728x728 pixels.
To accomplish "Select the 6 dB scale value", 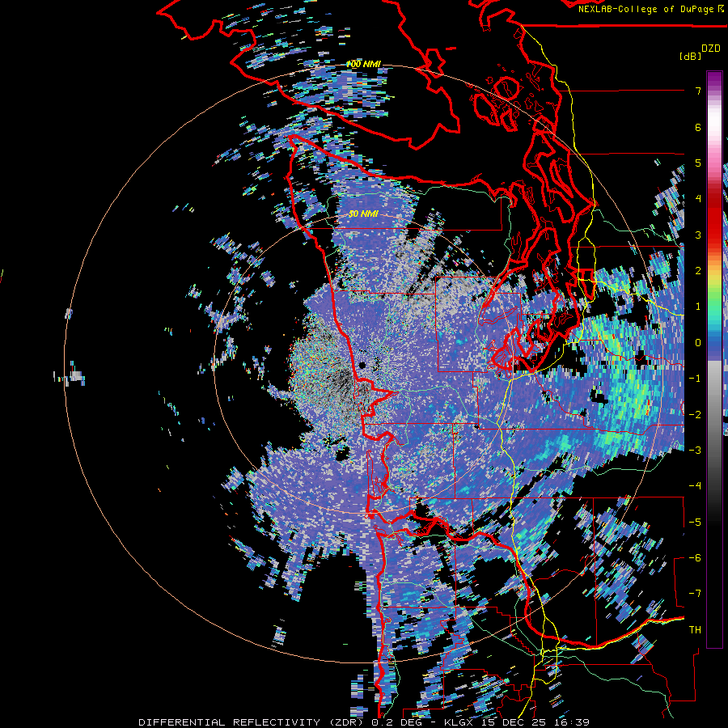I will point(698,127).
